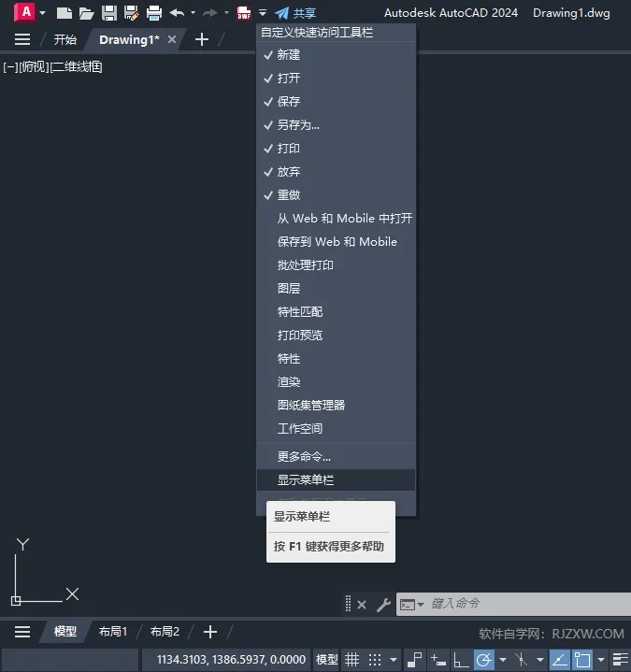Toggle the polar tracking icon
The height and width of the screenshot is (672, 631).
coord(484,660)
